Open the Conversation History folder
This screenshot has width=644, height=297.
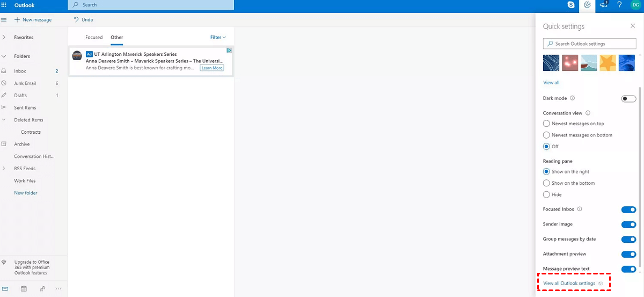[x=34, y=156]
